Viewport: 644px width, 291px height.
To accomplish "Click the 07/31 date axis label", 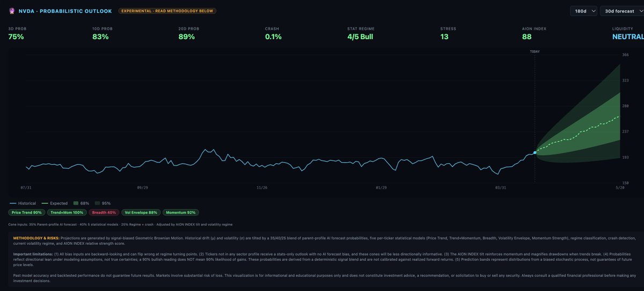I will tap(26, 188).
